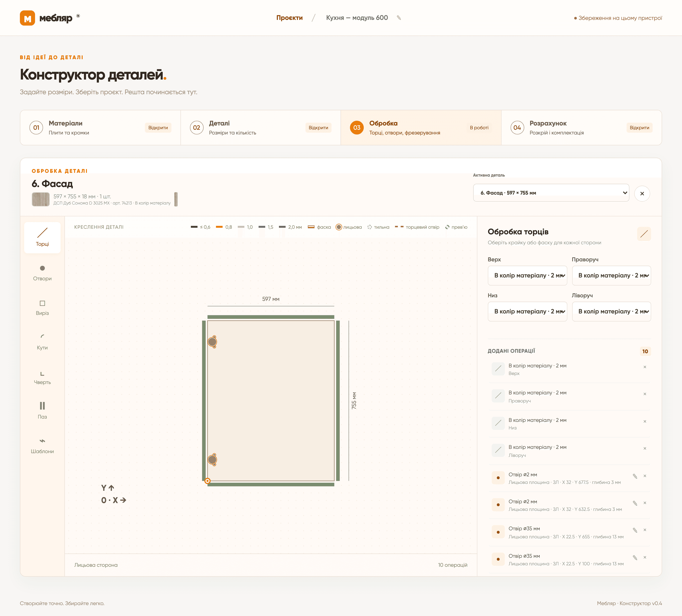Go to step 02 Деталі

point(260,128)
